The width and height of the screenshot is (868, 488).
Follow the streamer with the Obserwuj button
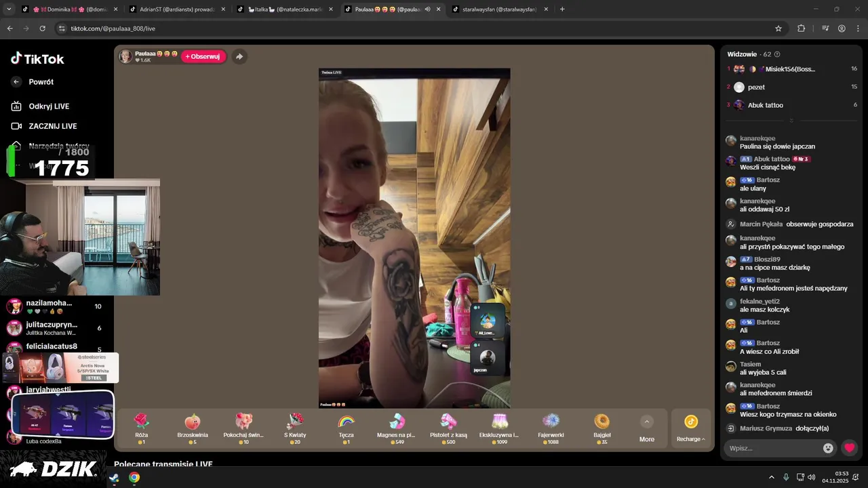point(203,56)
